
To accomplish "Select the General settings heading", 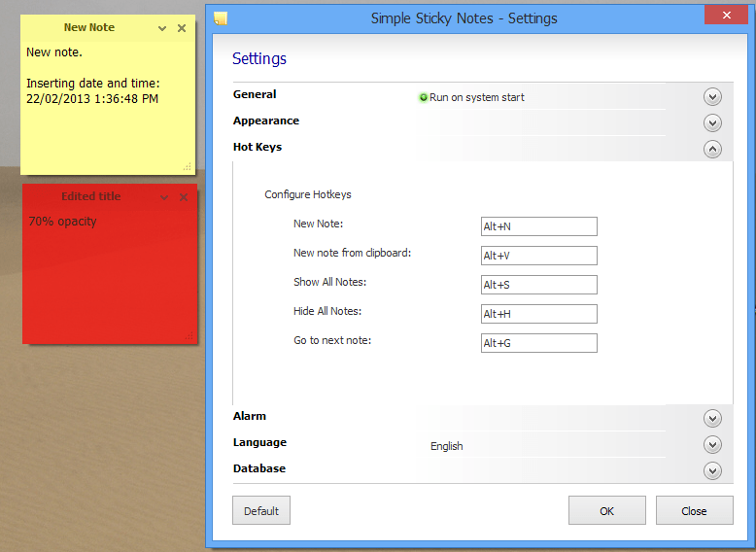I will [255, 94].
